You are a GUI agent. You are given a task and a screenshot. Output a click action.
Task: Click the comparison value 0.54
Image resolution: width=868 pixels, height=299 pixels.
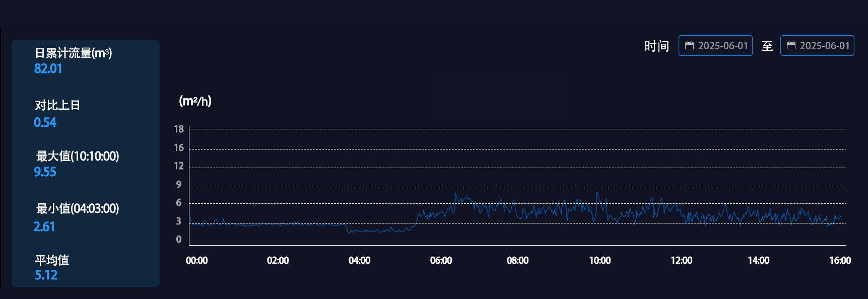tap(45, 122)
